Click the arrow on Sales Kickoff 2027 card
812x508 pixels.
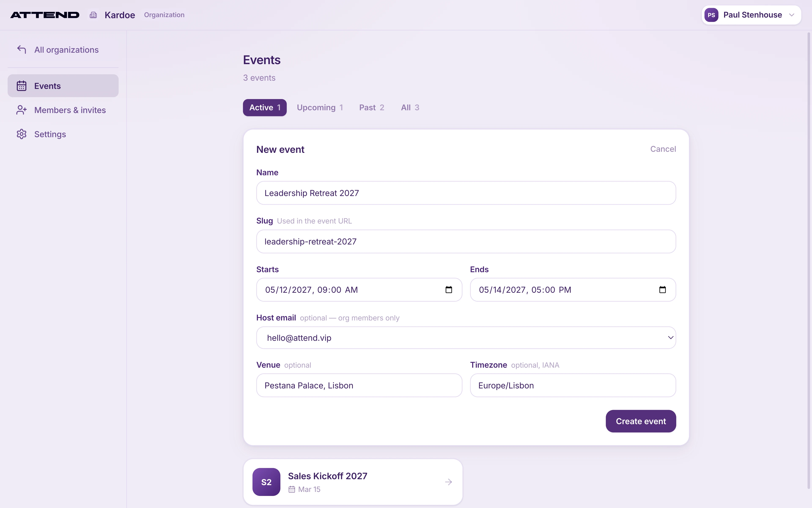(448, 482)
